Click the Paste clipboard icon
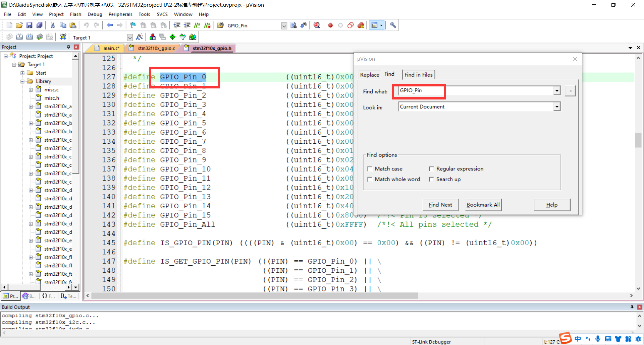 click(x=73, y=25)
